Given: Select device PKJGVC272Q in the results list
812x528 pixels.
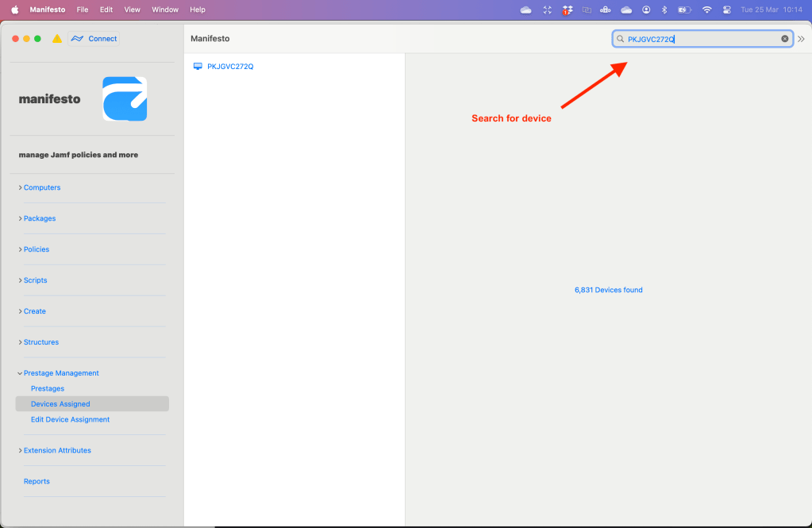Looking at the screenshot, I should point(230,67).
